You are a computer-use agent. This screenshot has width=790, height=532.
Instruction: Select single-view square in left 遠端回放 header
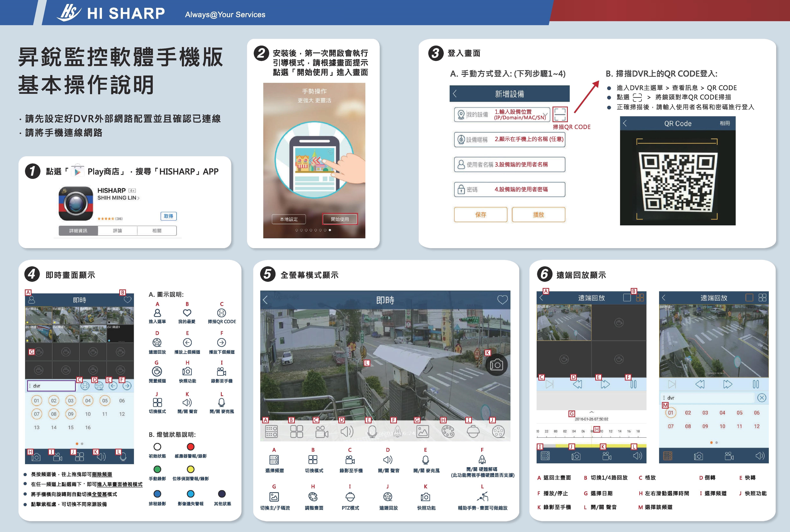point(627,298)
